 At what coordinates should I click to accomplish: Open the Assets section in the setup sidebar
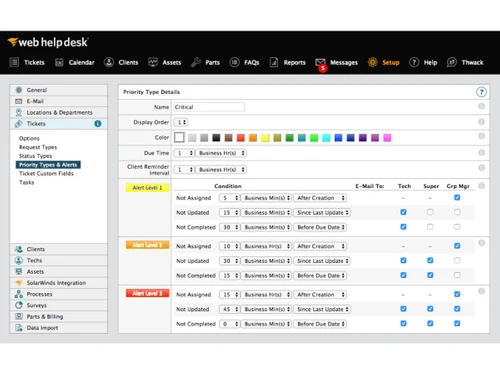[x=59, y=272]
